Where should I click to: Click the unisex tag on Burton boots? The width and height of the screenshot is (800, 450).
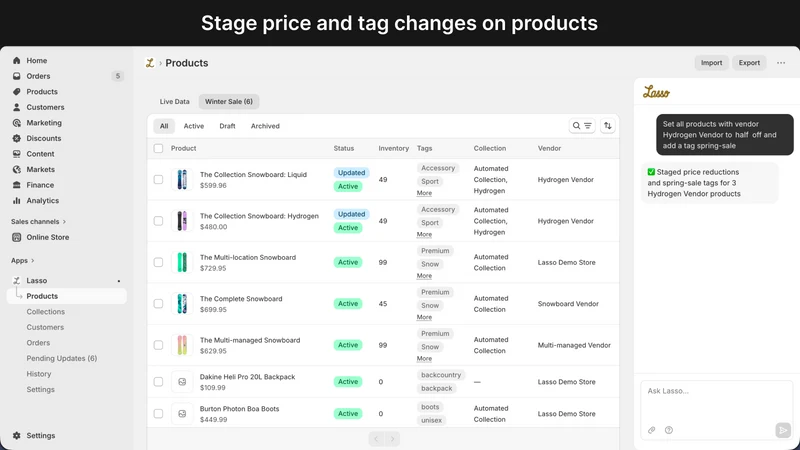pyautogui.click(x=431, y=420)
